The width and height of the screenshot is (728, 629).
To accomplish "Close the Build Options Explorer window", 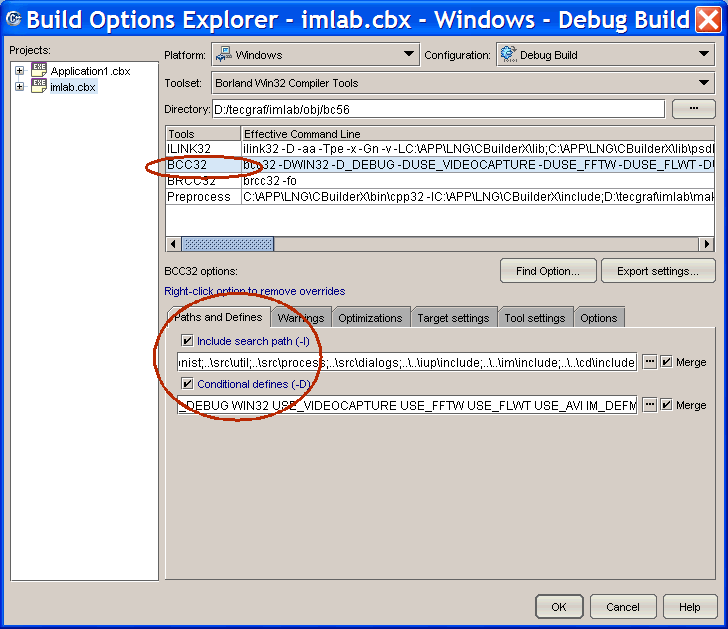I will tap(708, 19).
